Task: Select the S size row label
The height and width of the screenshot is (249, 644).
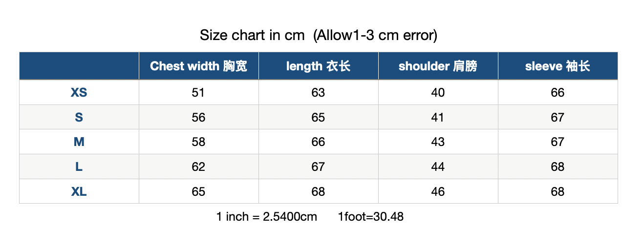Action: point(79,117)
